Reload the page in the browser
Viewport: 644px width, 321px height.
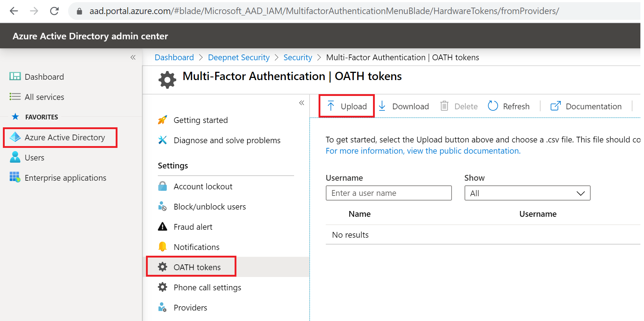click(x=54, y=11)
